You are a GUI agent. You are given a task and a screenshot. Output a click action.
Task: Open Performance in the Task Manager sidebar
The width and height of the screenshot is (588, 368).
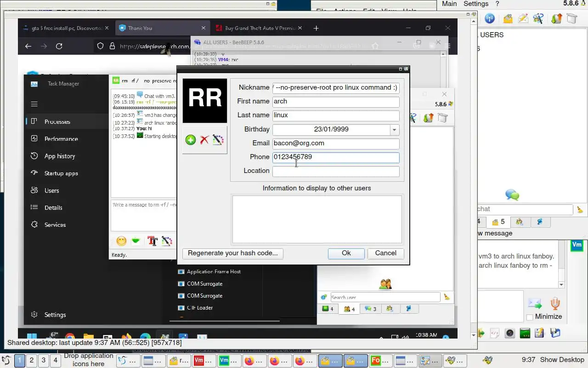pos(67,139)
